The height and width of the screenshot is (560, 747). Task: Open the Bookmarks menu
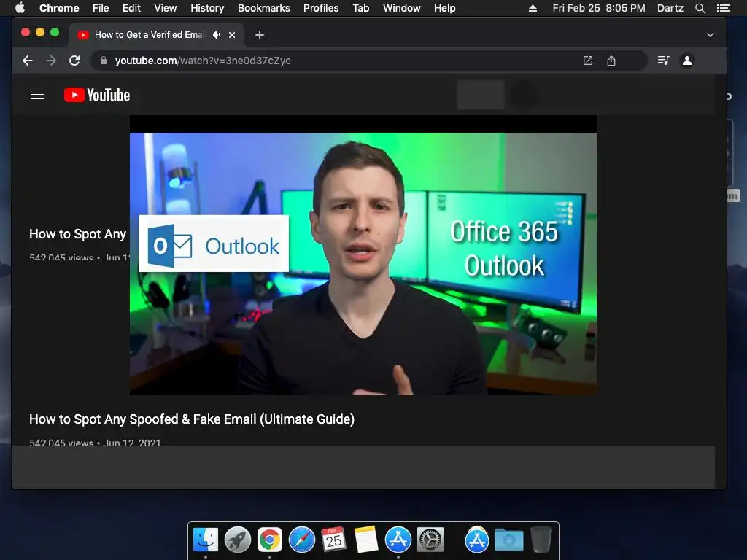click(264, 8)
